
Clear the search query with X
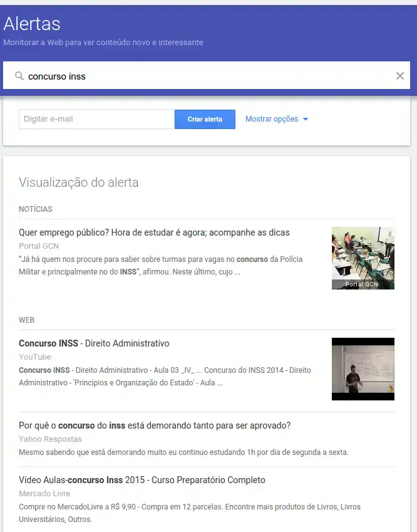coord(400,76)
